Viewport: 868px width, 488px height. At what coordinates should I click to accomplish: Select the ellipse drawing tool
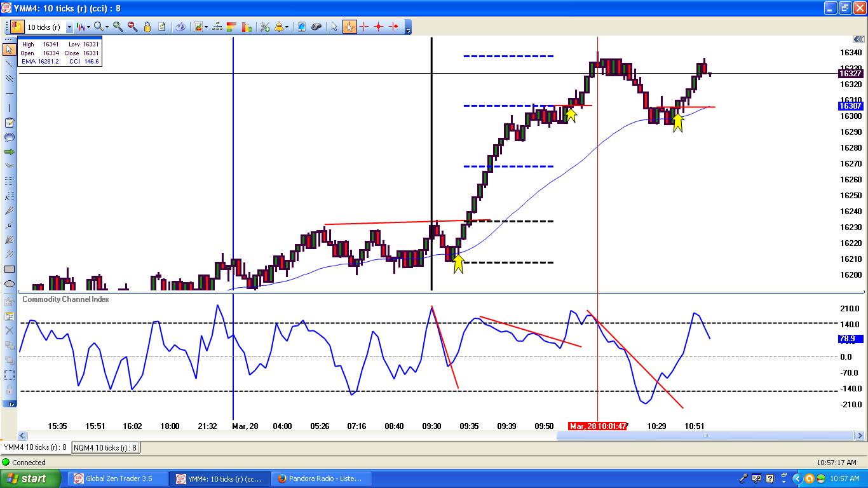click(x=9, y=283)
